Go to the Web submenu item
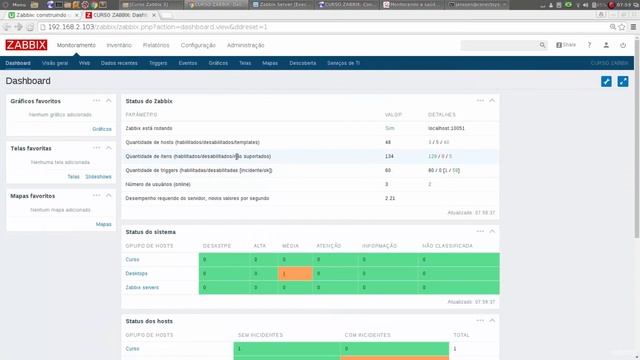The width and height of the screenshot is (640, 360). click(x=84, y=63)
